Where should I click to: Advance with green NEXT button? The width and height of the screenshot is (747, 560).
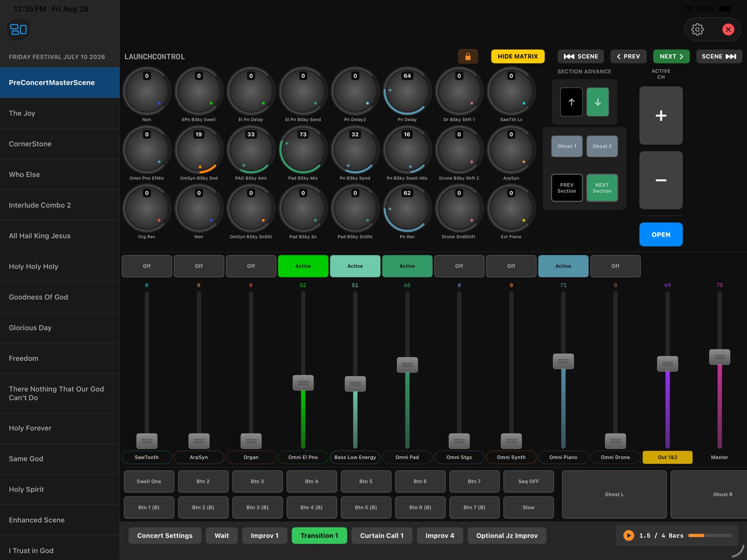click(671, 57)
